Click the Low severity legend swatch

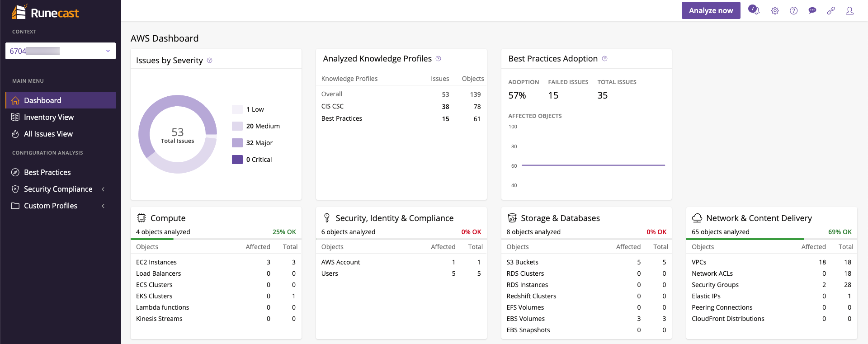tap(237, 109)
